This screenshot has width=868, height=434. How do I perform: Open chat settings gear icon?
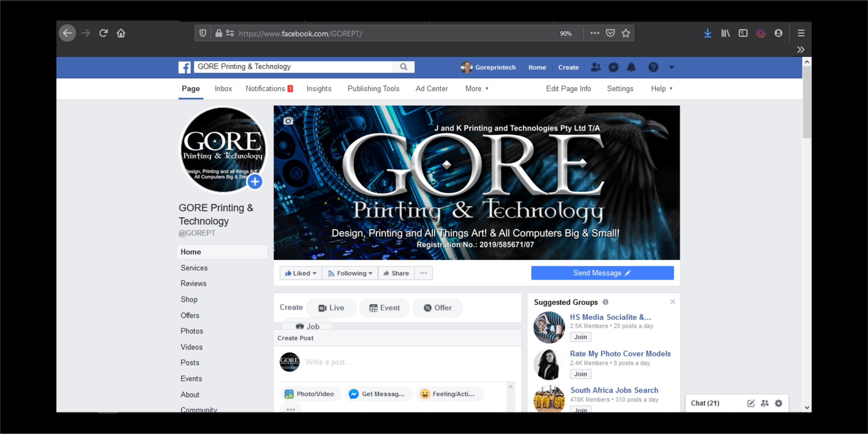778,403
